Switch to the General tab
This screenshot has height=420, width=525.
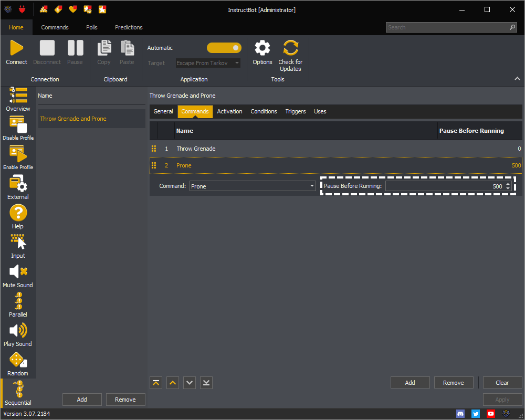pos(163,111)
